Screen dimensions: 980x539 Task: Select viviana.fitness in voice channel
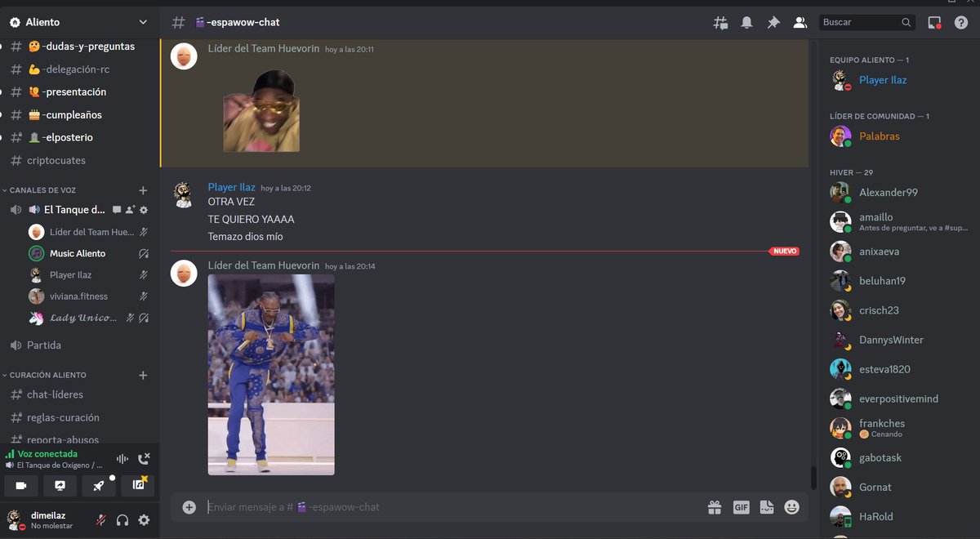click(80, 296)
